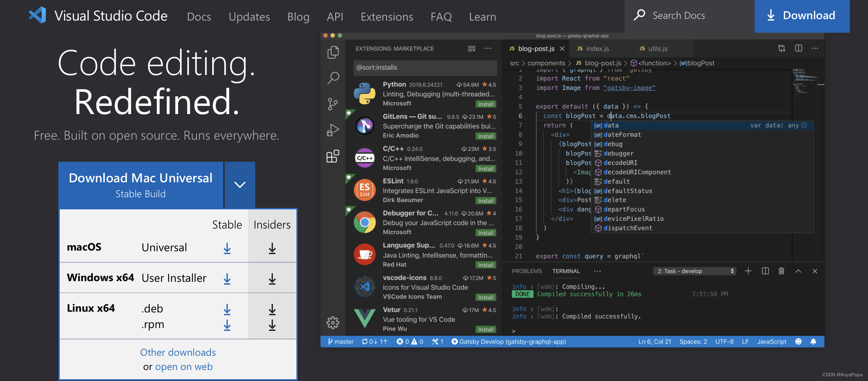Open API in the top navigation
Image resolution: width=868 pixels, height=381 pixels.
(335, 16)
